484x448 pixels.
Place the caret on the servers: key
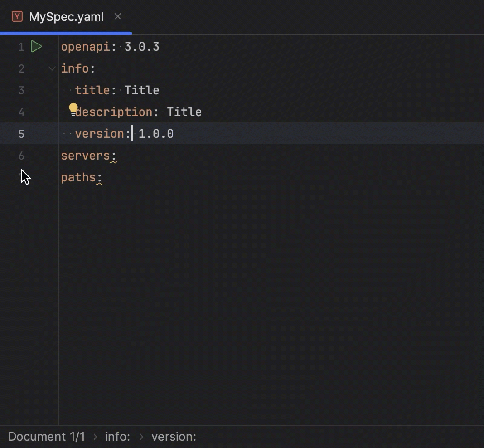[86, 156]
